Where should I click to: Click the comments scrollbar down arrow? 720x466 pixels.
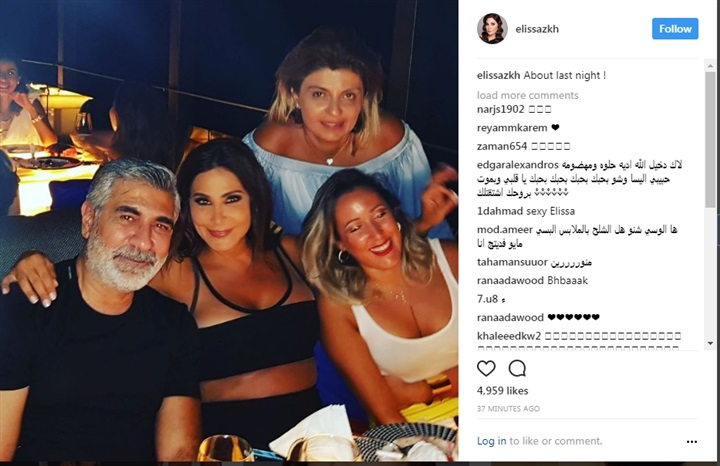pyautogui.click(x=710, y=343)
